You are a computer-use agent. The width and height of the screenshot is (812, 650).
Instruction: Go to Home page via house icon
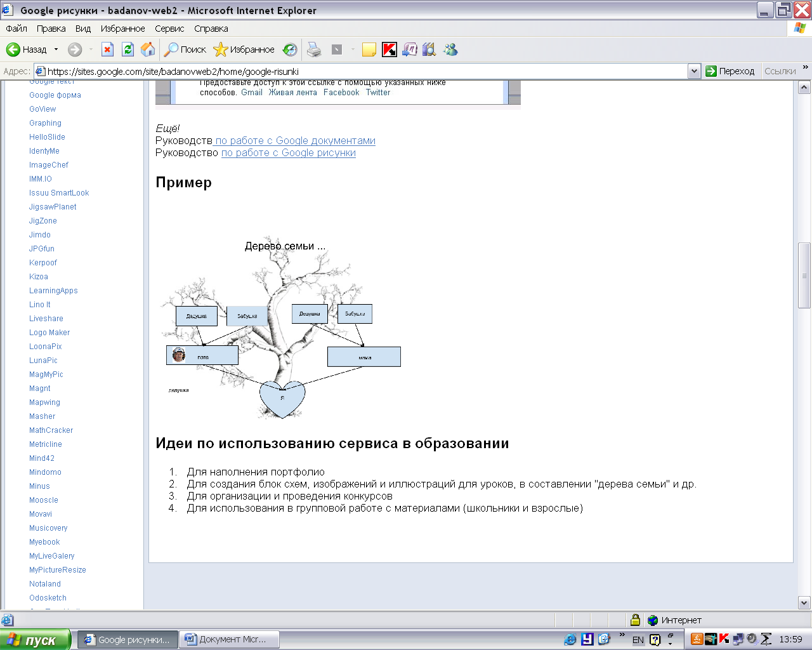pyautogui.click(x=148, y=50)
